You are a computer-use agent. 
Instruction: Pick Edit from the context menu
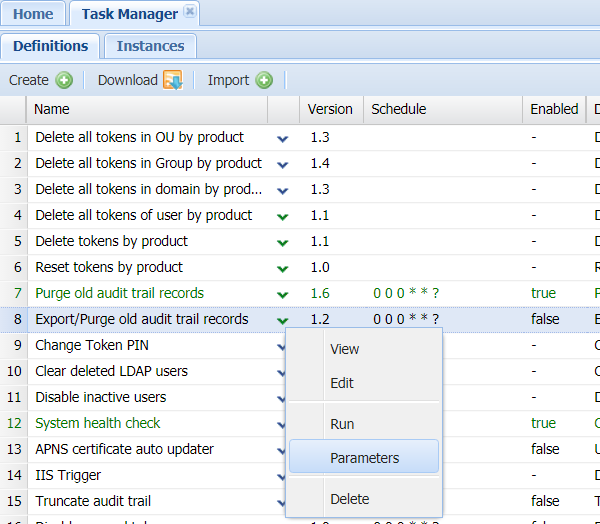click(341, 383)
